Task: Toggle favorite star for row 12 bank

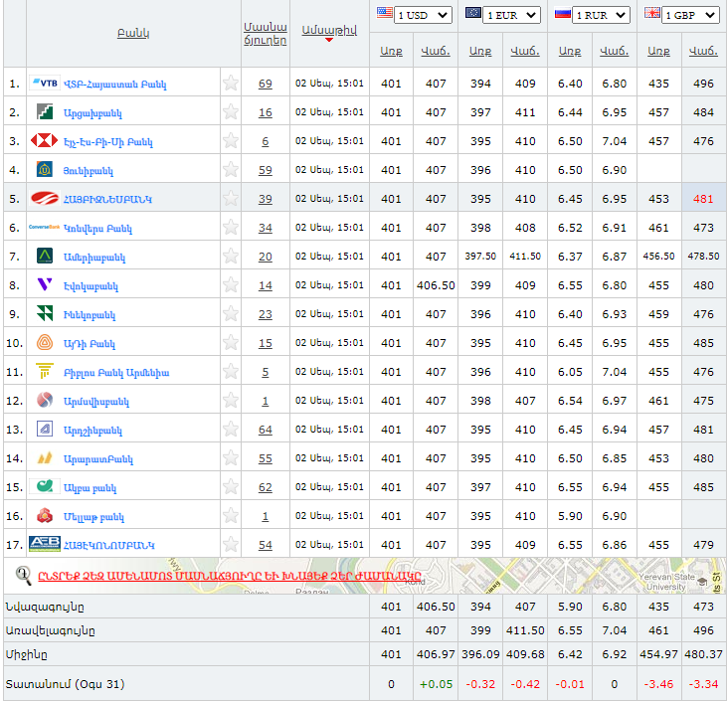Action: coord(231,400)
